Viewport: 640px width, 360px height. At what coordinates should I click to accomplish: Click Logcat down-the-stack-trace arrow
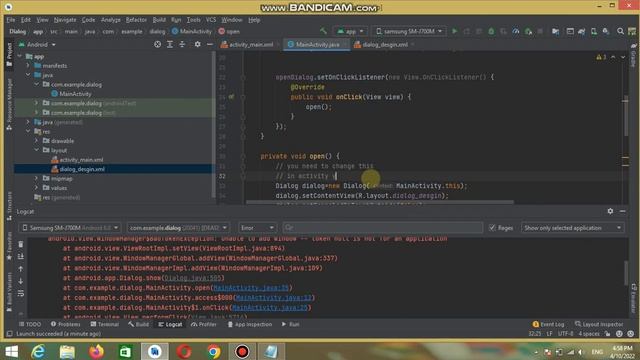coord(20,281)
